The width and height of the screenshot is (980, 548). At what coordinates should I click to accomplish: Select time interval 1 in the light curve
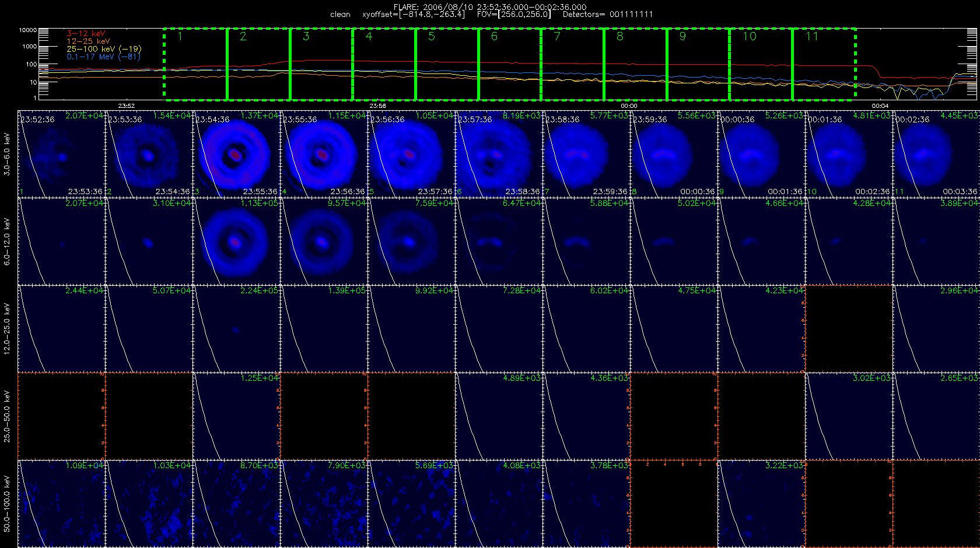195,64
